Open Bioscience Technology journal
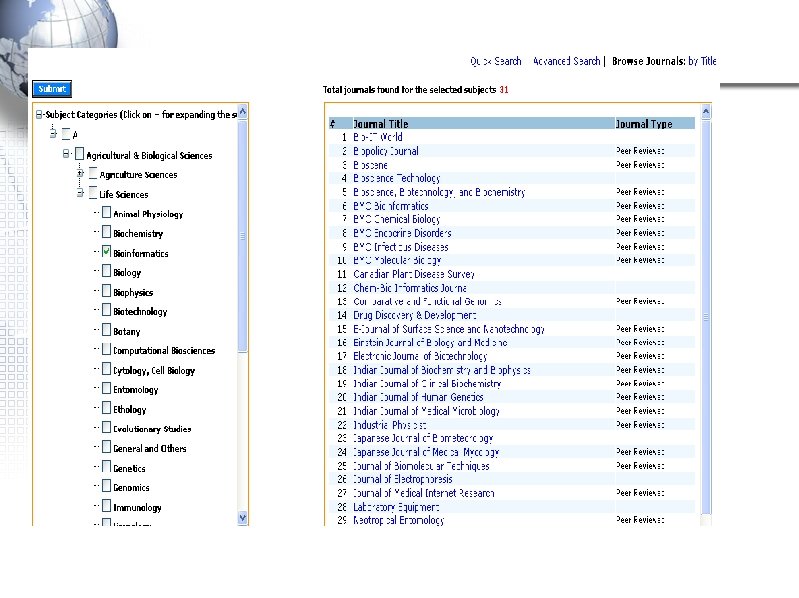799x598 pixels. tap(396, 178)
